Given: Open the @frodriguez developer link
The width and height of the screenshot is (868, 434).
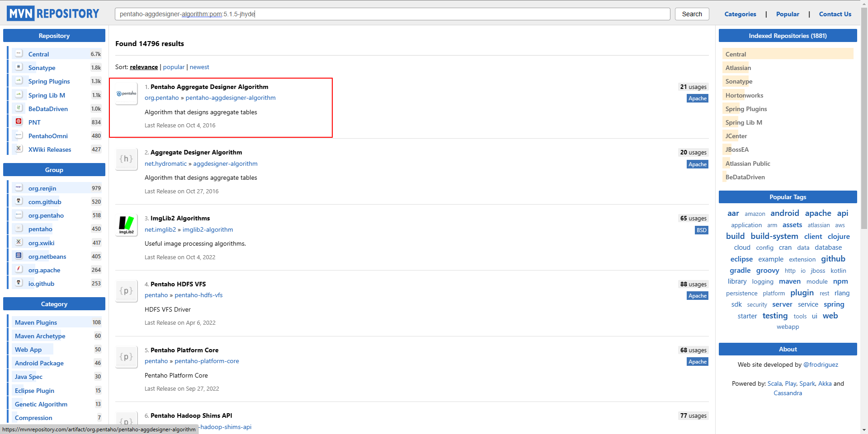Looking at the screenshot, I should (x=821, y=364).
